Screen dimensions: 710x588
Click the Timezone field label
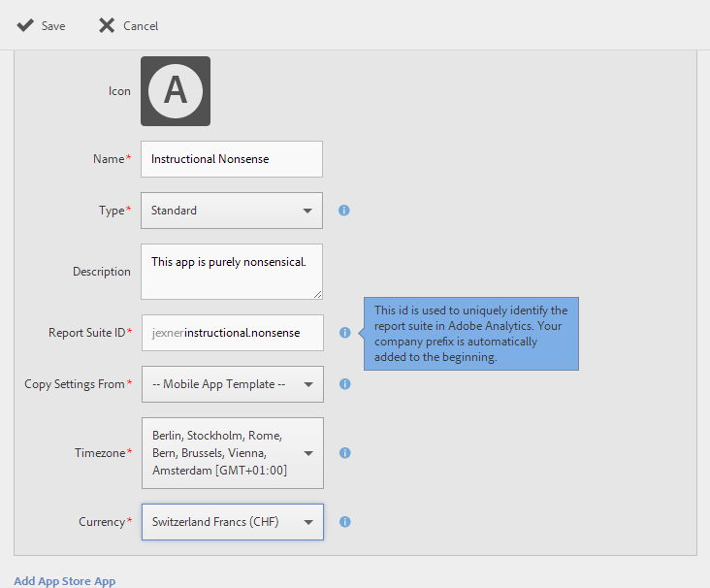103,453
